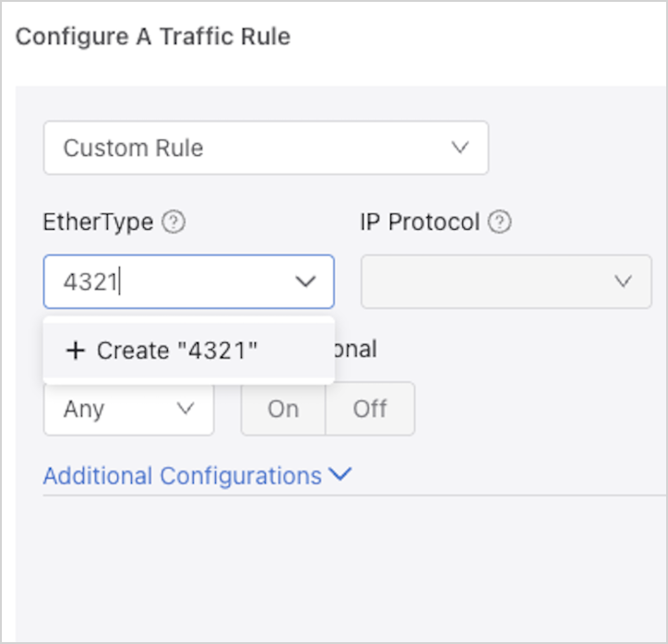Viewport: 668px width, 644px height.
Task: Expand the Additional Configurations link
Action: coord(182,476)
